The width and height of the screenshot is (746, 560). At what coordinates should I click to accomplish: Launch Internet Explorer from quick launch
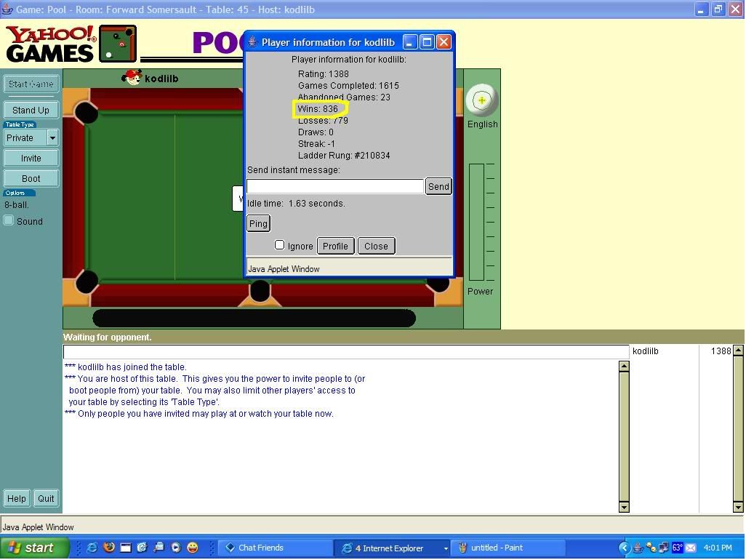92,548
